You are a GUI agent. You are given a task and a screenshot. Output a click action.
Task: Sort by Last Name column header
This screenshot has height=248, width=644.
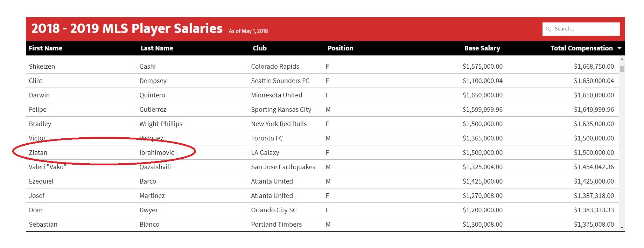157,48
